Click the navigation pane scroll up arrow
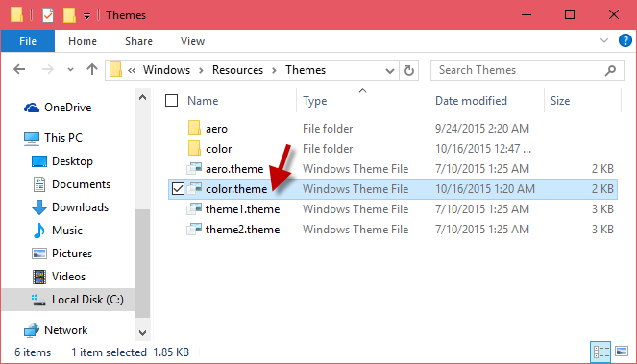Screen dimensions: 637x364 click(x=142, y=97)
